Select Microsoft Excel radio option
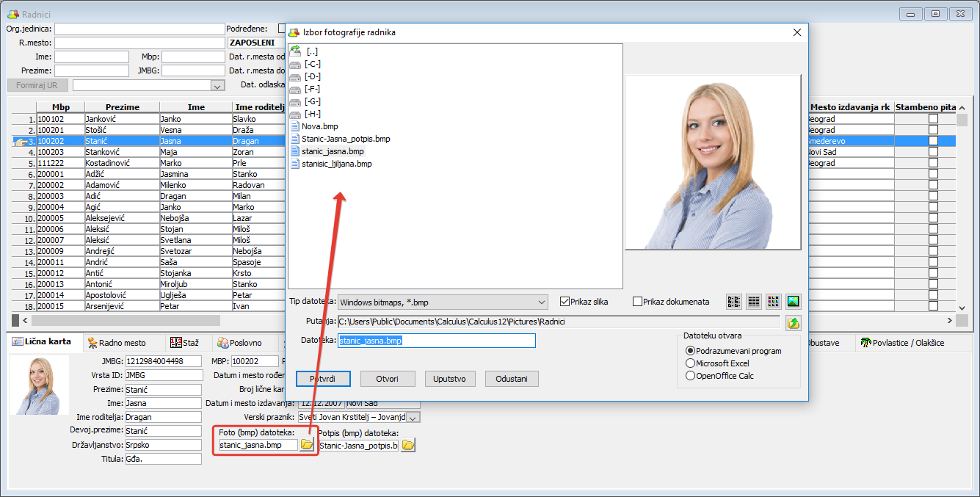Image resolution: width=980 pixels, height=497 pixels. tap(690, 363)
